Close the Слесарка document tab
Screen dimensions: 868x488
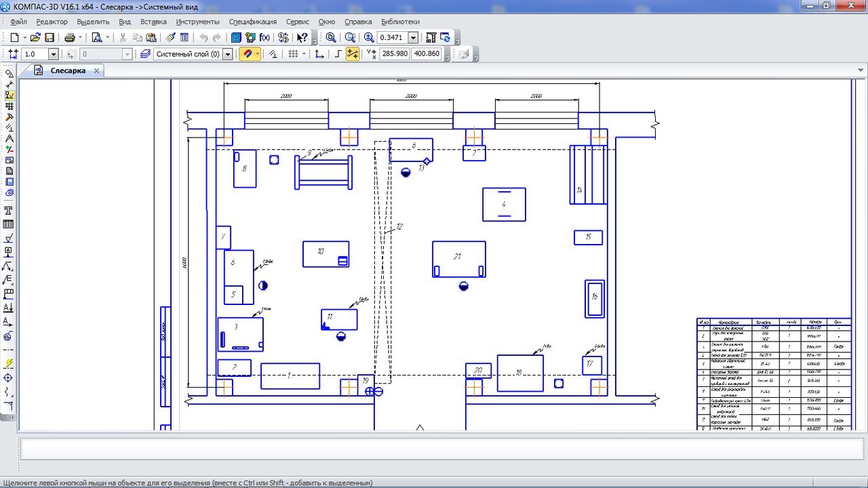click(x=97, y=70)
